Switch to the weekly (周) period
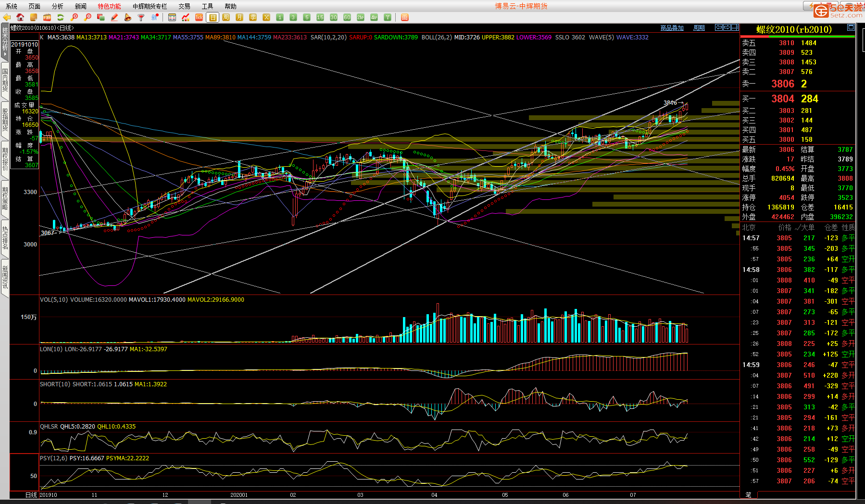This screenshot has height=504, width=865. (x=226, y=17)
